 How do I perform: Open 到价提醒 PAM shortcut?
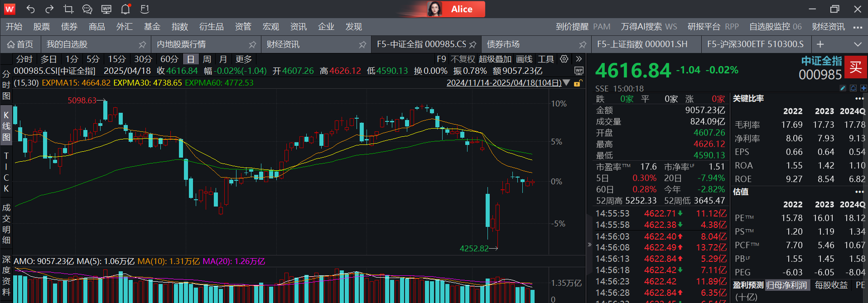pyautogui.click(x=583, y=27)
